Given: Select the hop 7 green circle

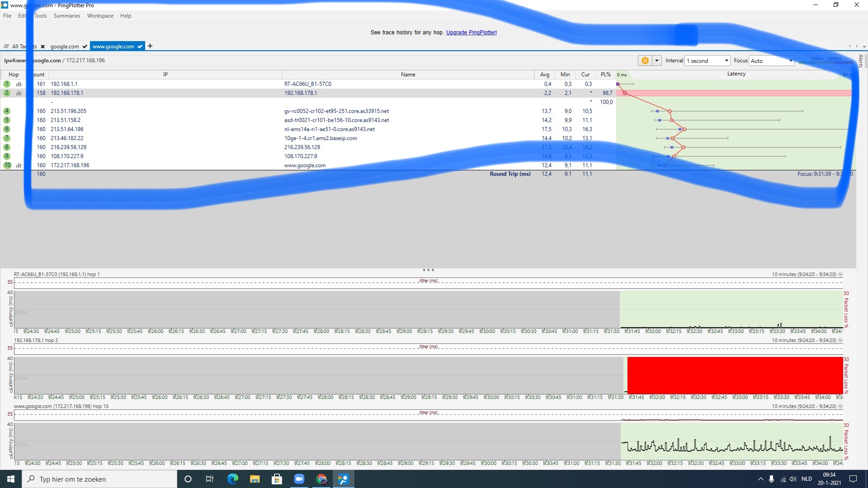Looking at the screenshot, I should pos(7,138).
